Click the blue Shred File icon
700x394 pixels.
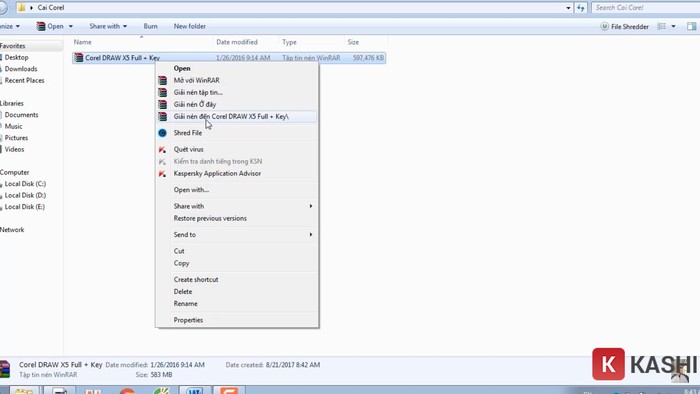click(162, 133)
